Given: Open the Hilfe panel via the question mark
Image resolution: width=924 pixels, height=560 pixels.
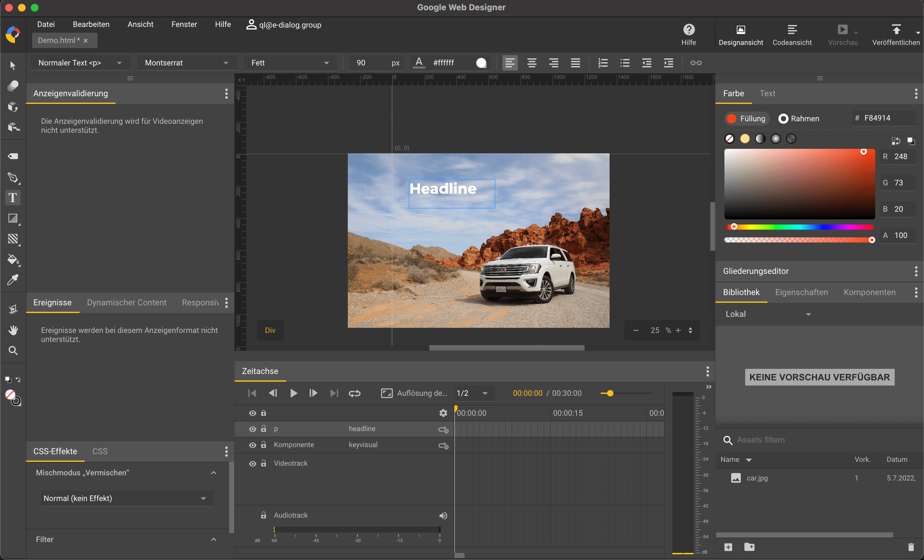Looking at the screenshot, I should click(689, 30).
